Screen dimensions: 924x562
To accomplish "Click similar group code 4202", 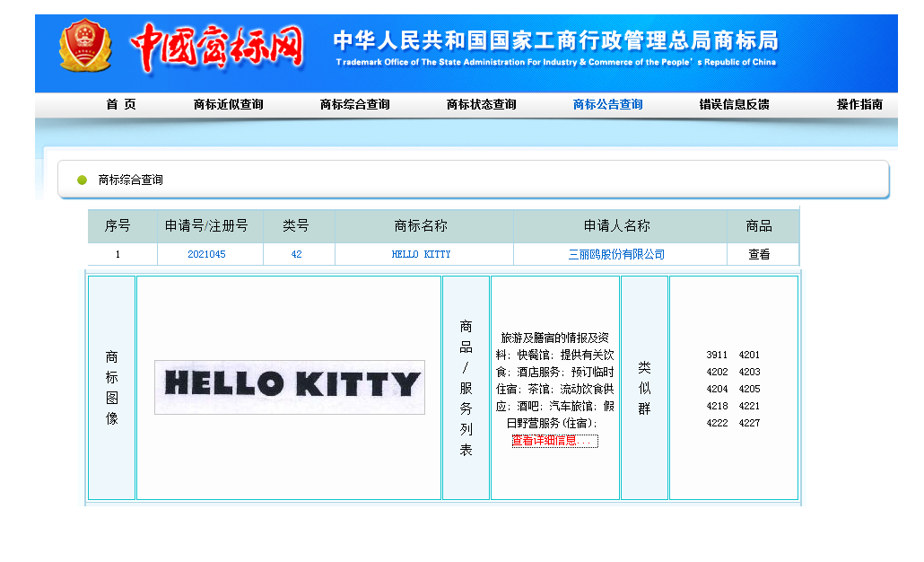I will (x=717, y=372).
